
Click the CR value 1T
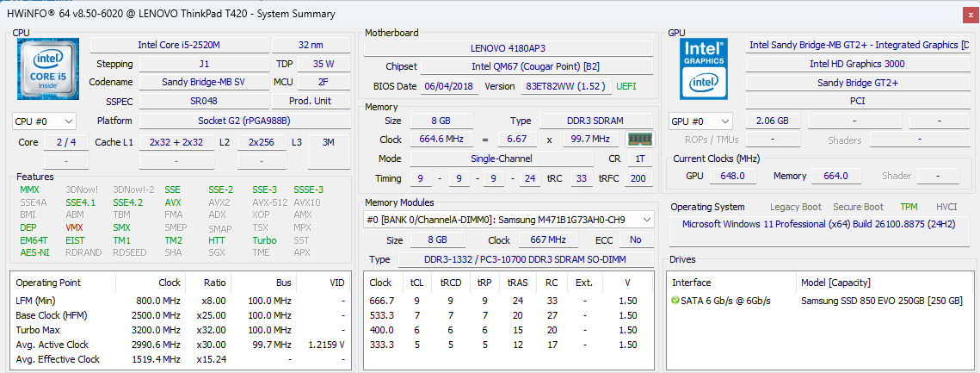[x=640, y=159]
